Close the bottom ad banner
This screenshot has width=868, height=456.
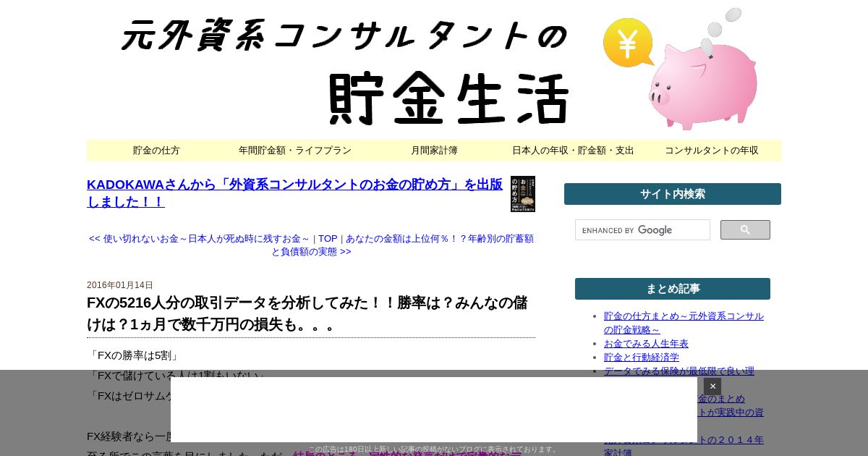(712, 387)
